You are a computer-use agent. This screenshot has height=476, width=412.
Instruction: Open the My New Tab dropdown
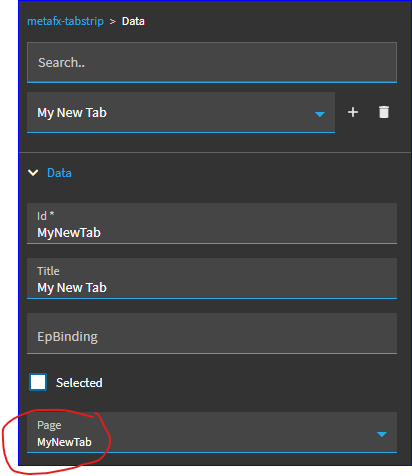coord(181,113)
